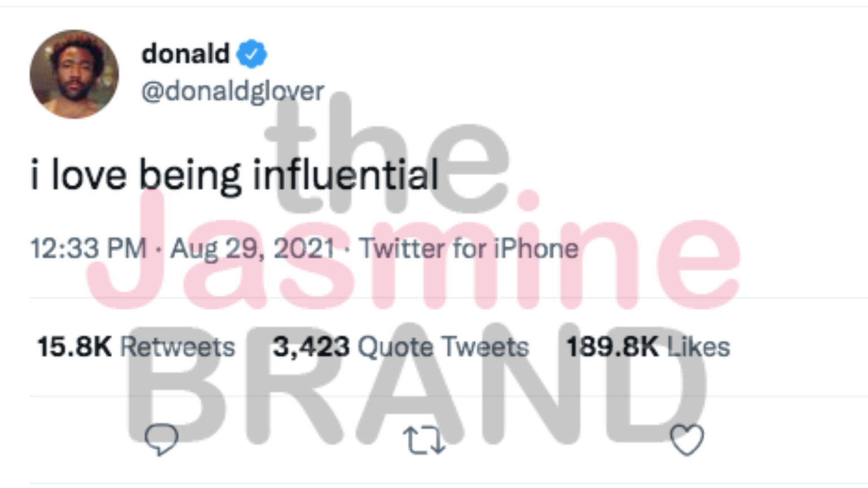Click the reply speech bubble icon
Screen dimensions: 868x488
[162, 439]
